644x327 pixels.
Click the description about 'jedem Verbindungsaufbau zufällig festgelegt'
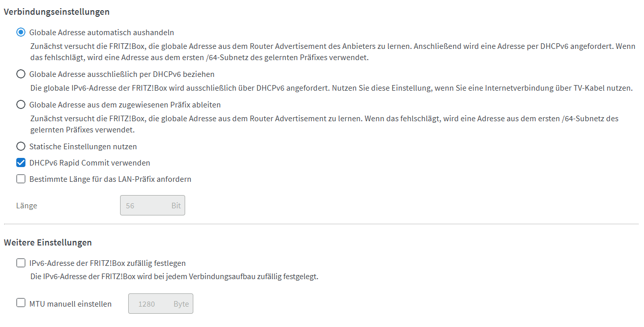click(174, 277)
